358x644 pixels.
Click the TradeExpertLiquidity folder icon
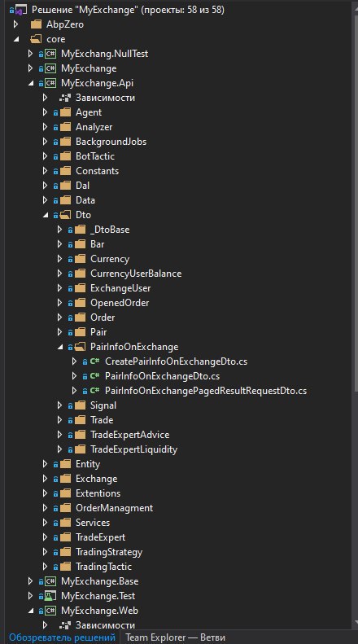point(80,449)
